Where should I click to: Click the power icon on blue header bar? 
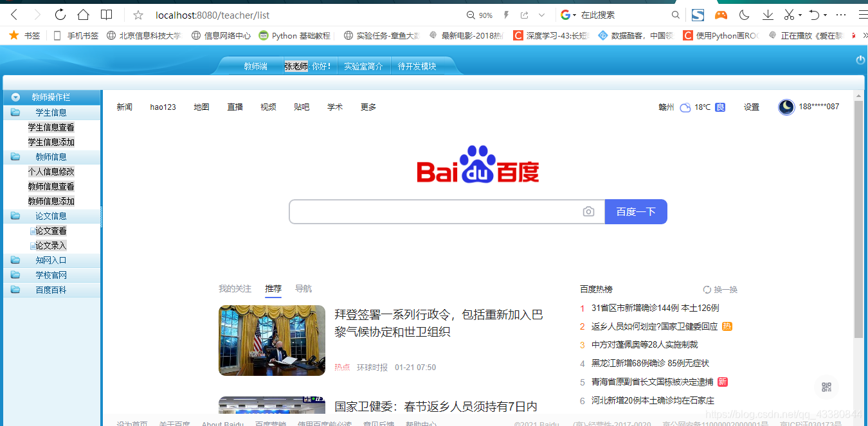(860, 60)
